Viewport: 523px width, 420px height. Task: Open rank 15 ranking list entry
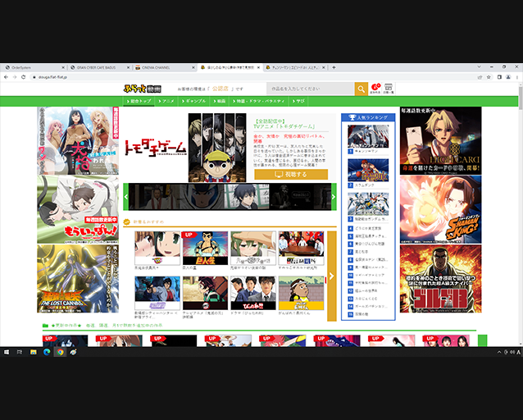pos(367,314)
